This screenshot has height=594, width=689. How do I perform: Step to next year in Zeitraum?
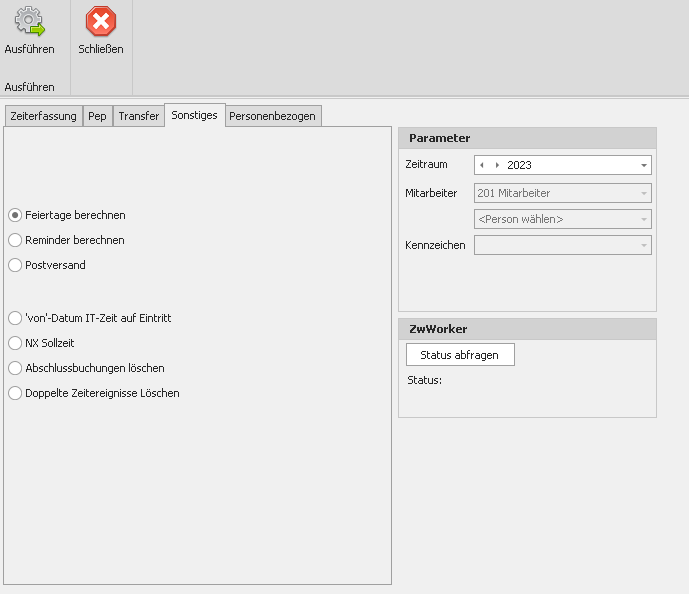[497, 165]
